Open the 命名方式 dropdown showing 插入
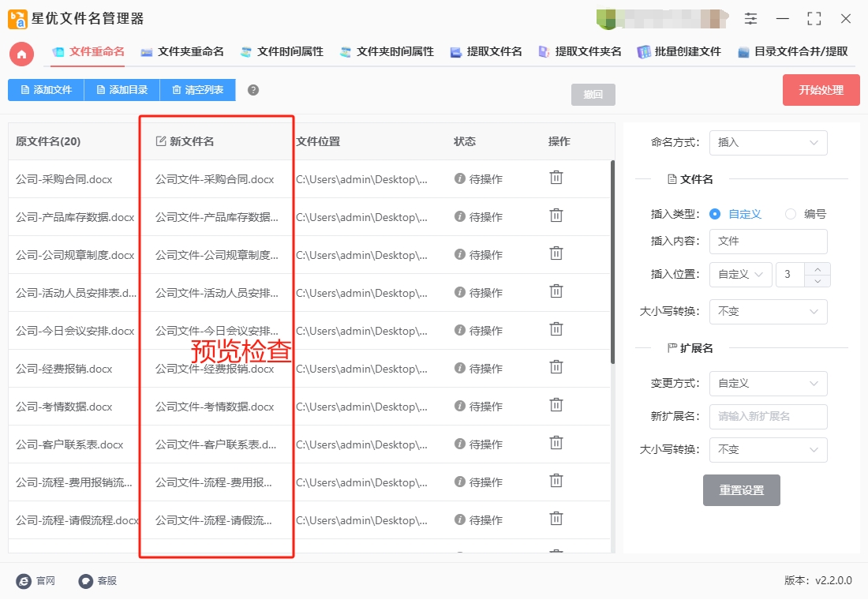This screenshot has height=600, width=868. (x=768, y=142)
